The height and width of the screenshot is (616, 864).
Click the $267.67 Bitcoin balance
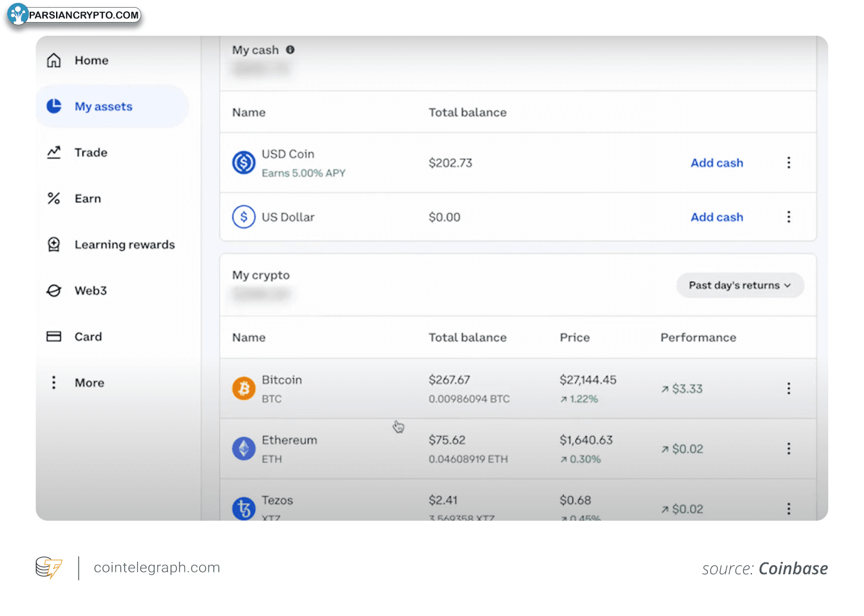pos(449,380)
